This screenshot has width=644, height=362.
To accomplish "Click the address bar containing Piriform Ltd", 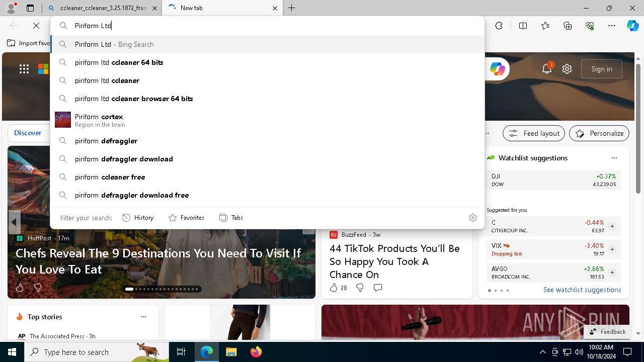I will pos(267,26).
